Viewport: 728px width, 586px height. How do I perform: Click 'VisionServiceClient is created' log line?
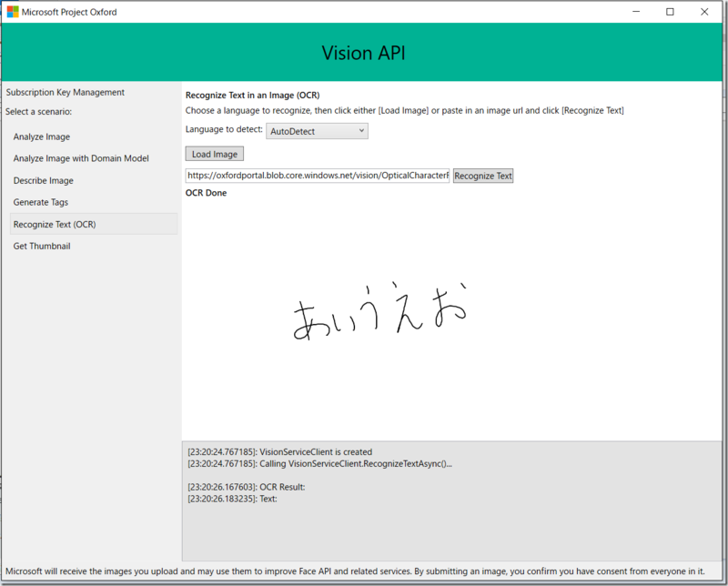click(x=280, y=452)
